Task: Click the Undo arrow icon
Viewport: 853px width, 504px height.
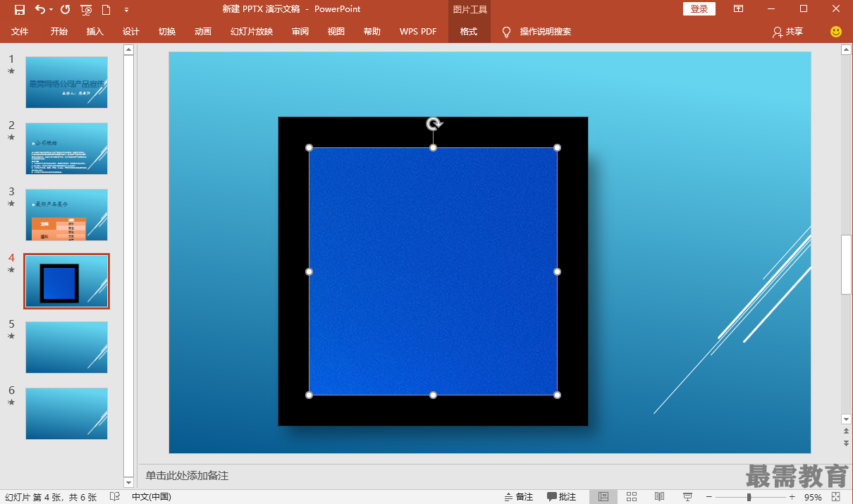Action: [x=39, y=9]
